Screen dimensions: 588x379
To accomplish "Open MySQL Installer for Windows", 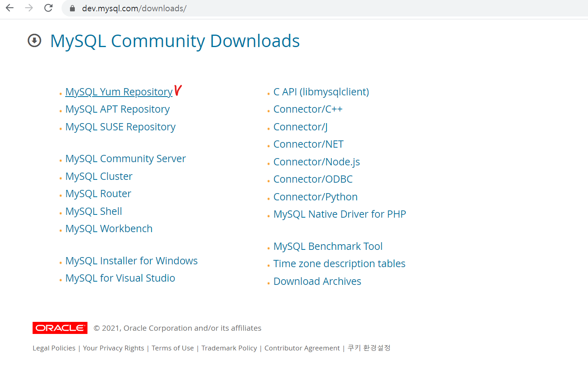I will pyautogui.click(x=132, y=261).
